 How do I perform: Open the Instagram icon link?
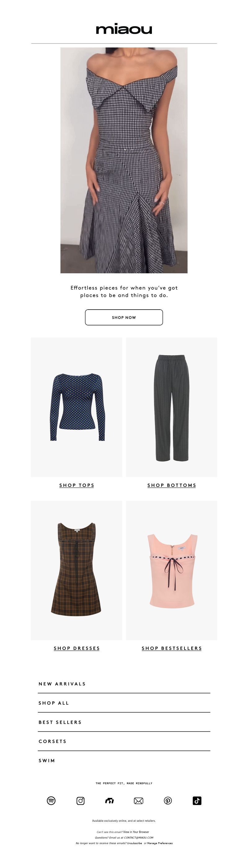[x=80, y=801]
